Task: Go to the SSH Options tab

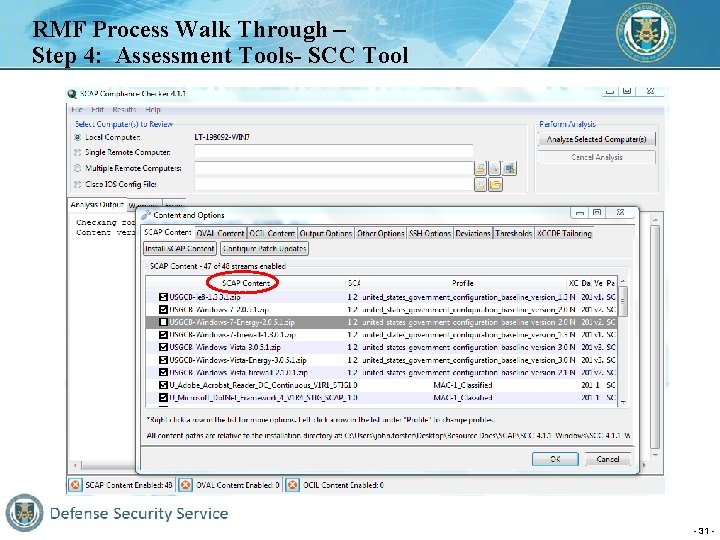Action: [430, 233]
